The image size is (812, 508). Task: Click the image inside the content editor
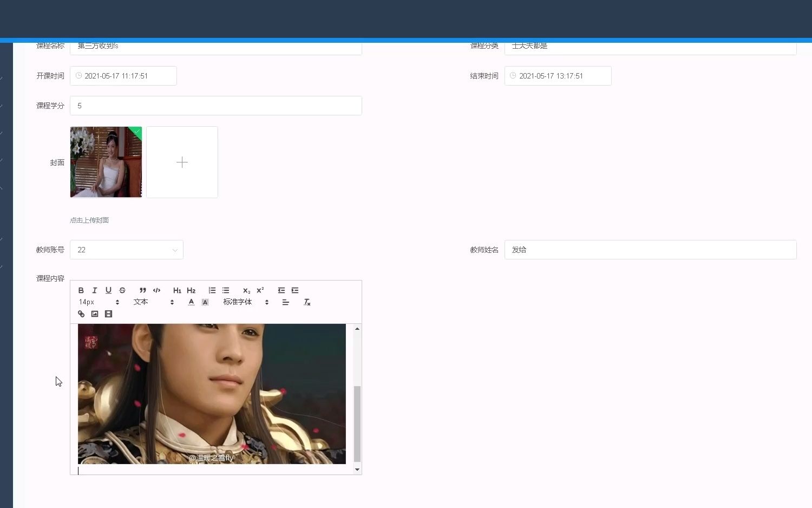point(212,394)
